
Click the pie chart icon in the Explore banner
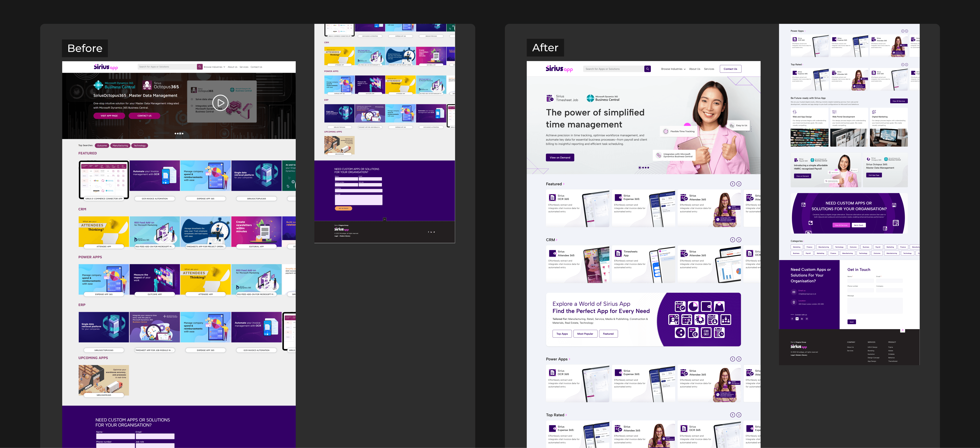click(693, 306)
